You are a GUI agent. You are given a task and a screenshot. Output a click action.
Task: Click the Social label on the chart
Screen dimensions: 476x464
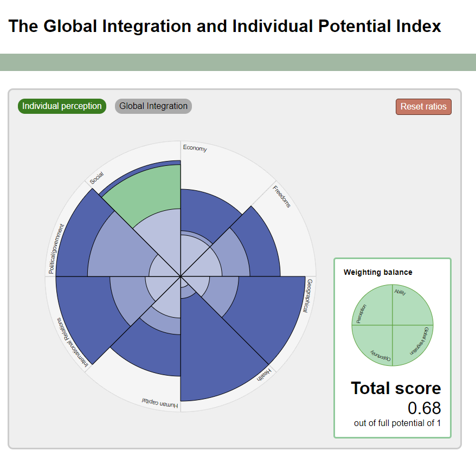97,178
